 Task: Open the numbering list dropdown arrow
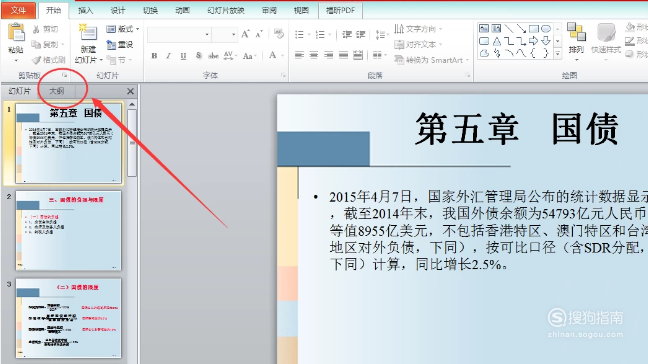[x=330, y=35]
